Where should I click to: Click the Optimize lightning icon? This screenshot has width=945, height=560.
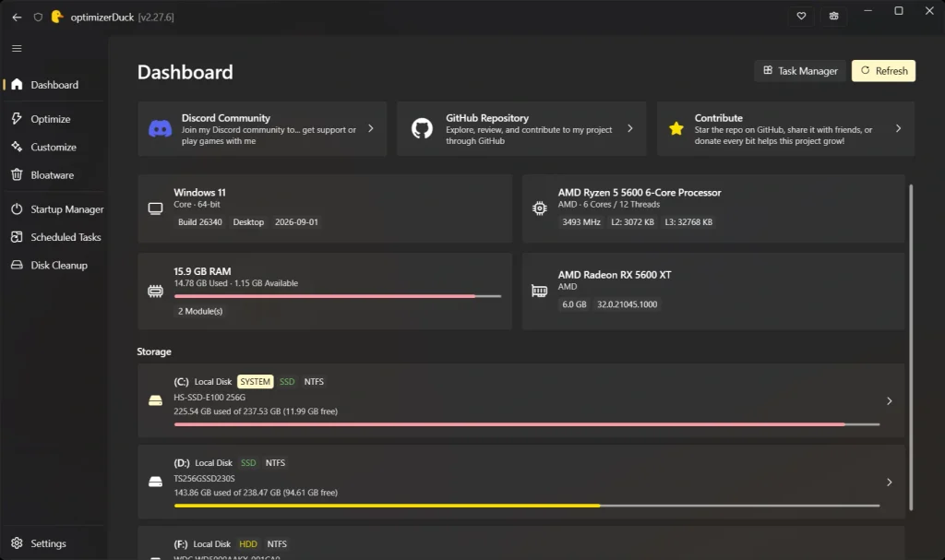point(17,119)
